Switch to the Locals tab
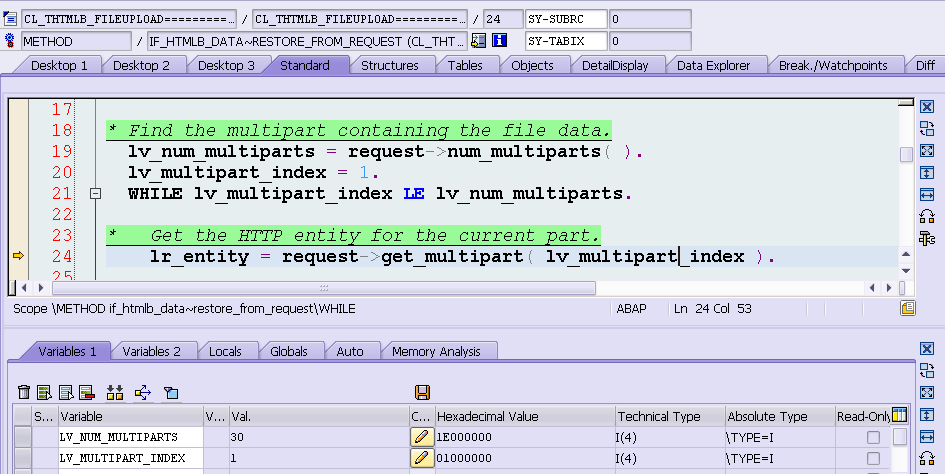945x474 pixels. (x=225, y=351)
